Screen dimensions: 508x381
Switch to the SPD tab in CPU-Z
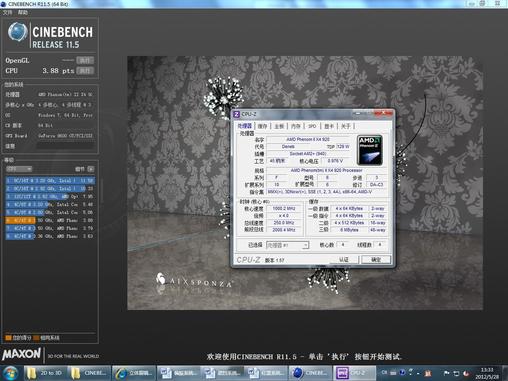click(312, 126)
